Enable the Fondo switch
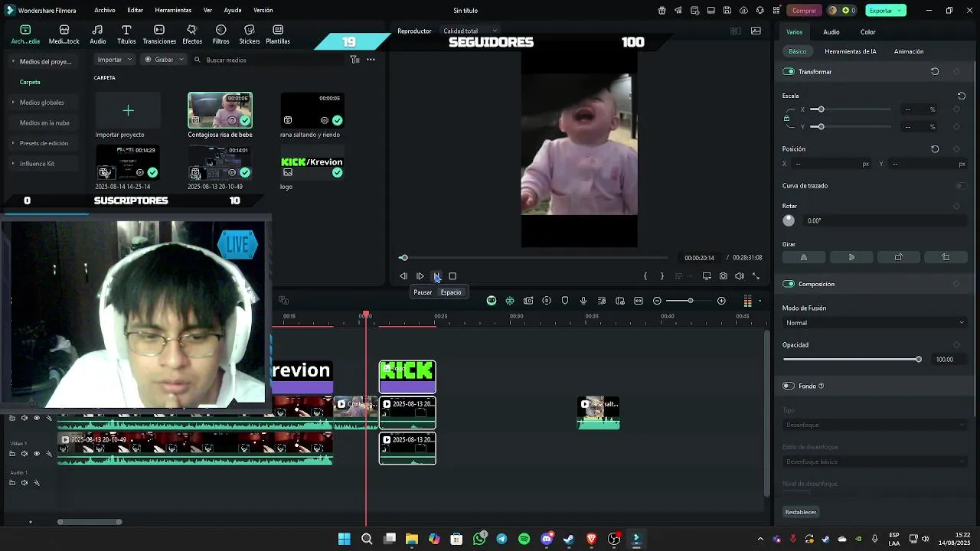 click(x=789, y=386)
